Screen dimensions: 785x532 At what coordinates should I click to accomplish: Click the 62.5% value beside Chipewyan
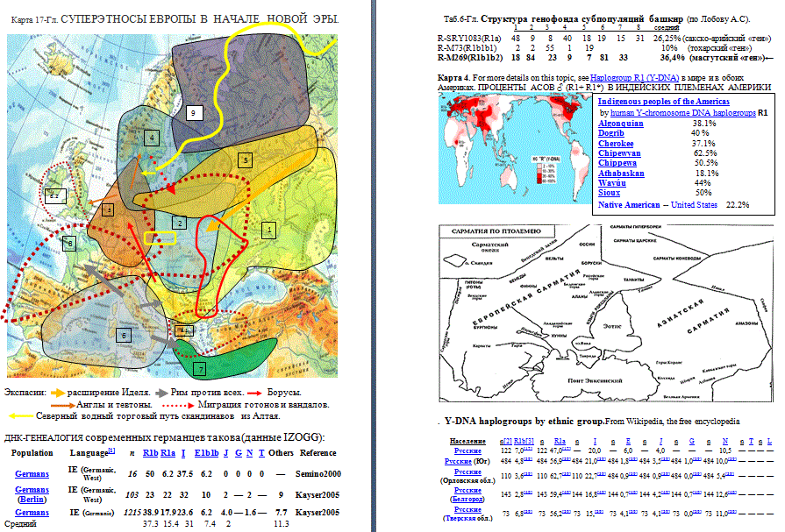[705, 153]
